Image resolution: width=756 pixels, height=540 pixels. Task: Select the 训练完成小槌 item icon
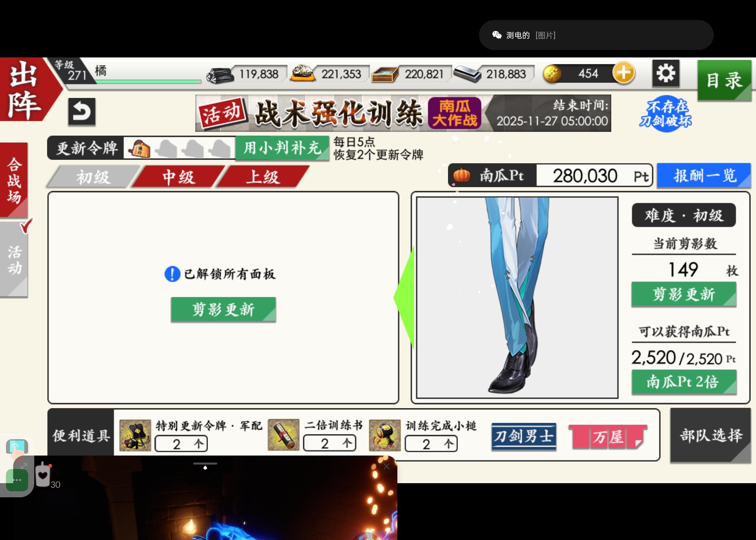click(385, 435)
